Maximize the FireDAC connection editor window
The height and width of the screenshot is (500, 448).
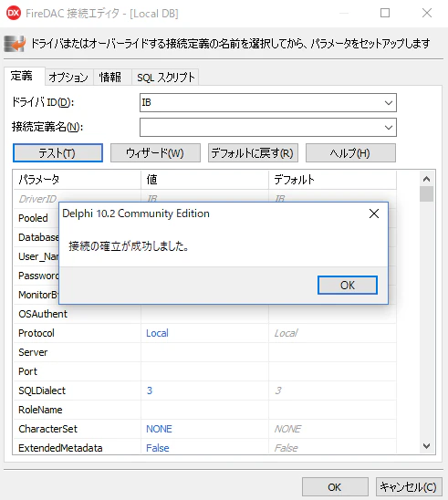click(x=385, y=13)
